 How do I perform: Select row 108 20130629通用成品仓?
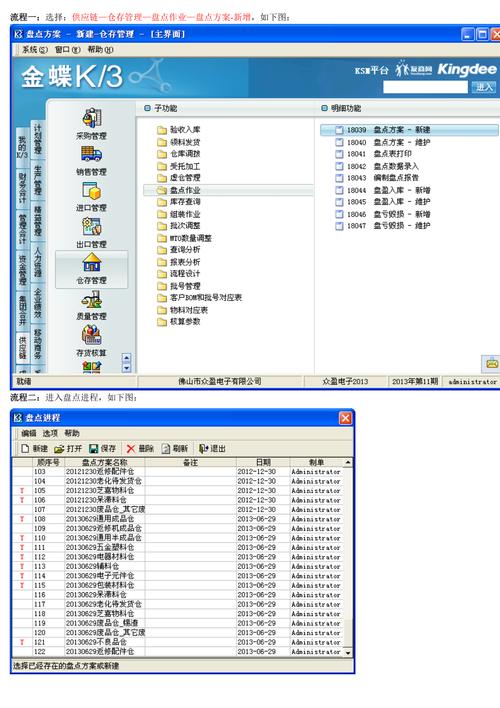coord(178,519)
